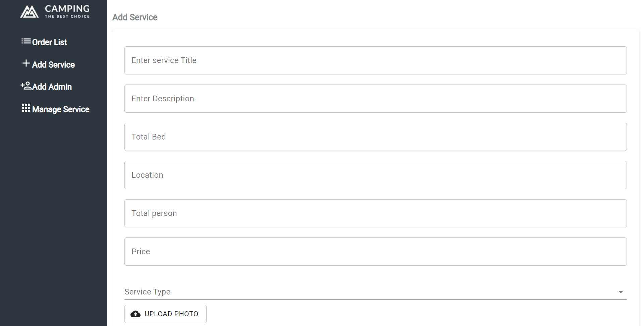Select the Total Bed input
This screenshot has height=326, width=644.
[x=375, y=137]
